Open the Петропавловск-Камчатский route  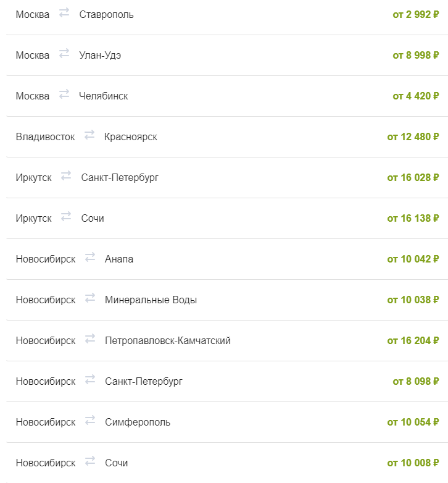[x=168, y=341]
